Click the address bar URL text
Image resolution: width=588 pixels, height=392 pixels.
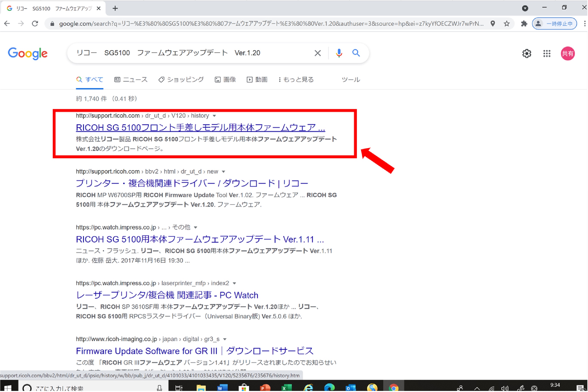[271, 24]
